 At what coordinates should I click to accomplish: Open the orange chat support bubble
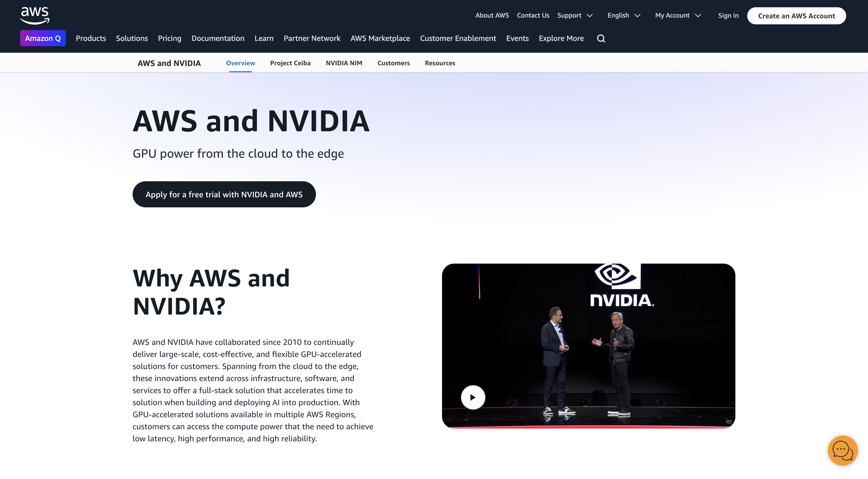point(842,450)
